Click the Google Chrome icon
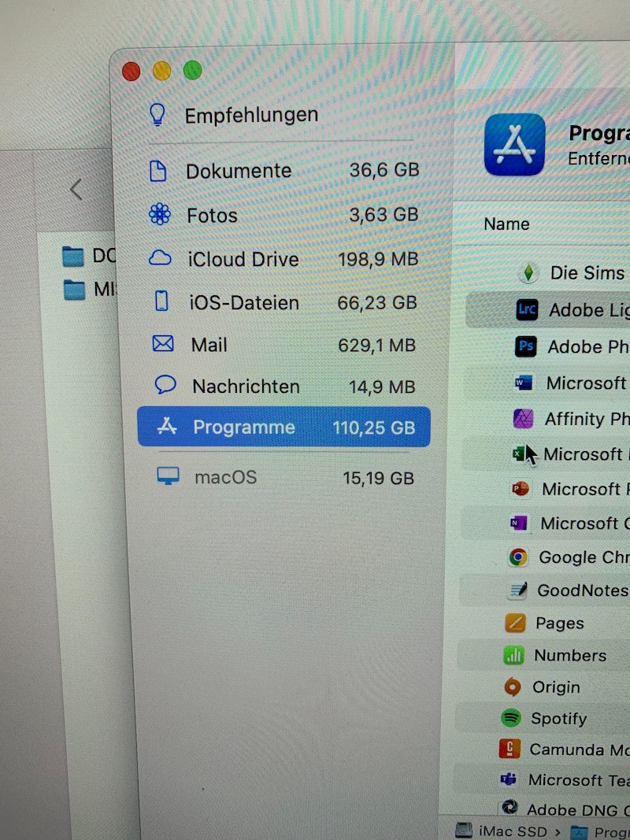This screenshot has width=630, height=840. point(518,557)
